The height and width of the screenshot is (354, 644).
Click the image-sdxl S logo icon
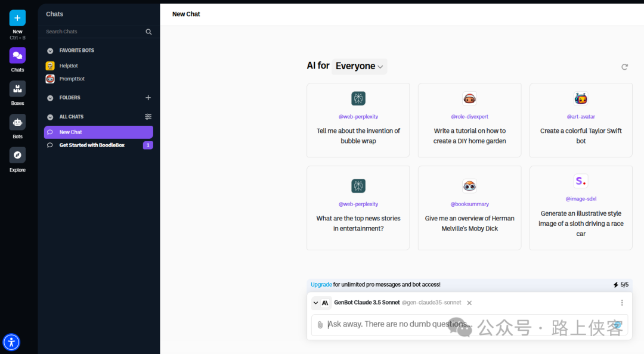click(x=581, y=181)
